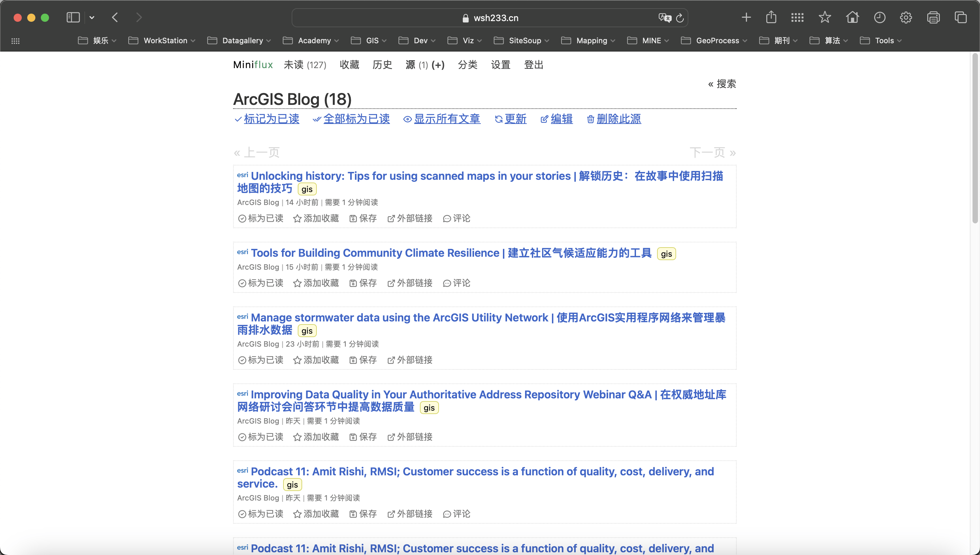Reload the current page
This screenshot has width=980, height=555.
tap(680, 18)
